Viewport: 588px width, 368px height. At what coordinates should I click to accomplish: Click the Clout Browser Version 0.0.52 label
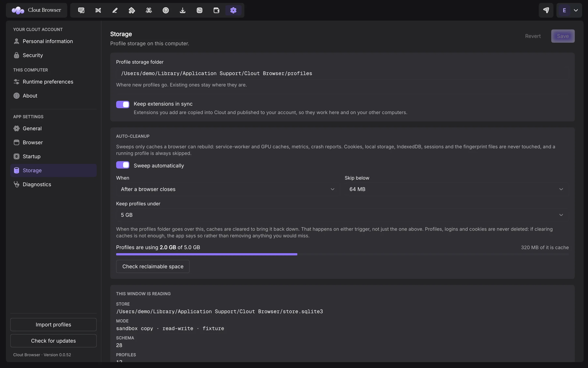pyautogui.click(x=42, y=355)
